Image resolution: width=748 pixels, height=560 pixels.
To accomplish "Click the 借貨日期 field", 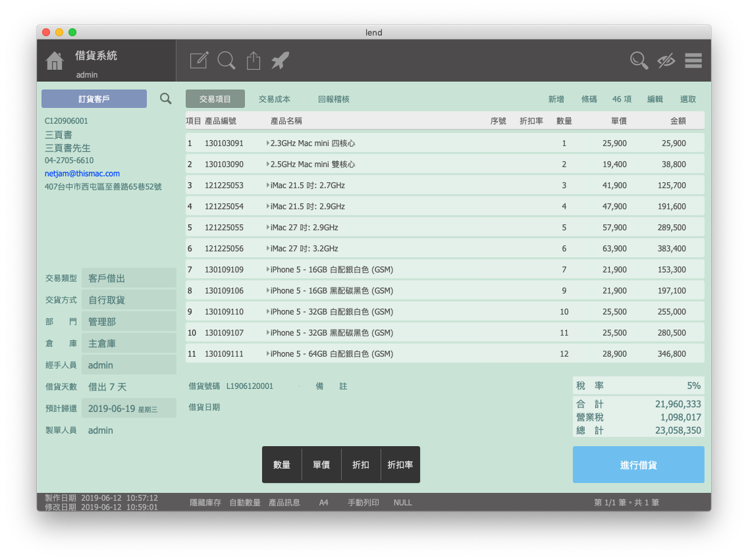I will coord(204,407).
